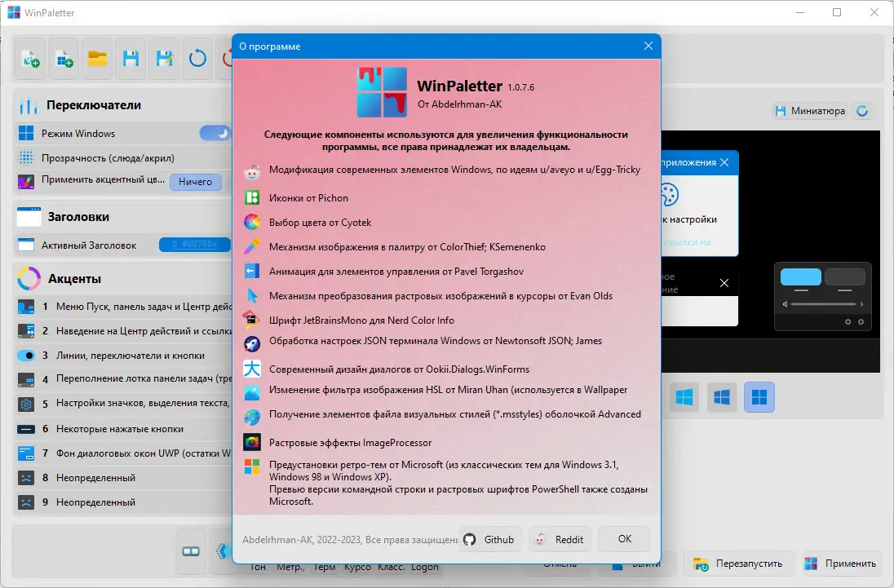
Task: Switch to the Терм tab at the bottom
Action: pos(325,567)
